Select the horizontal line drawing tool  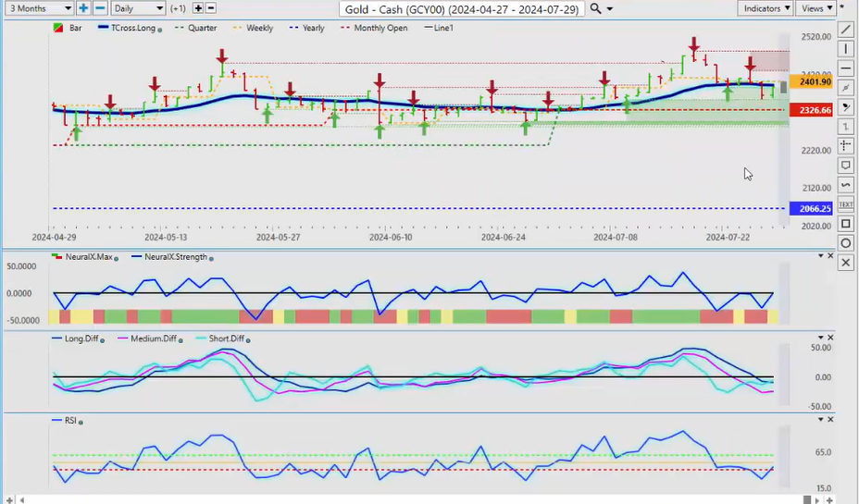click(x=845, y=68)
